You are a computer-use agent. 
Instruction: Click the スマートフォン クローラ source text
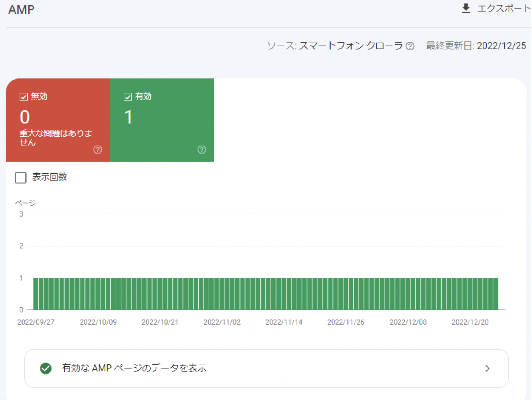click(351, 46)
